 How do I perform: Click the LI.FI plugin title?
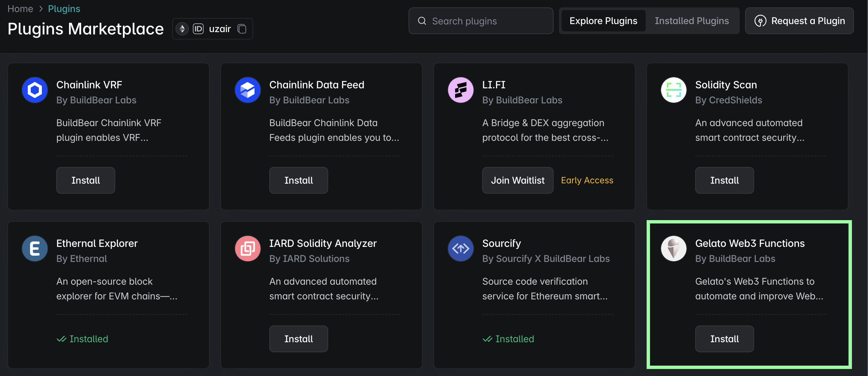point(494,85)
